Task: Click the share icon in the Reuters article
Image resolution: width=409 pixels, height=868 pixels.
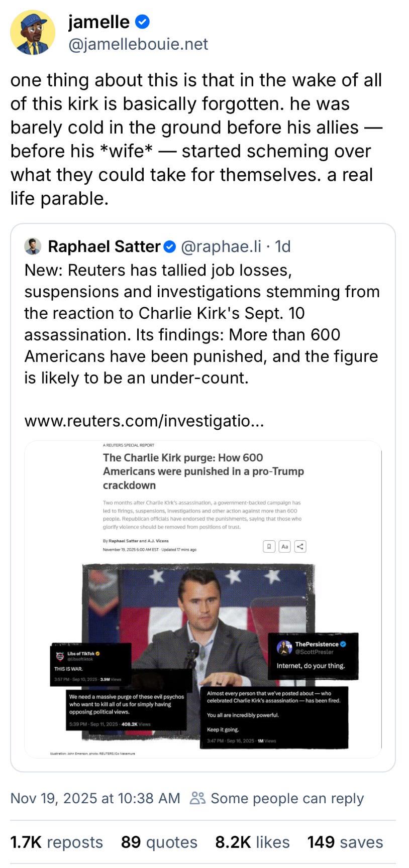Action: click(x=300, y=546)
